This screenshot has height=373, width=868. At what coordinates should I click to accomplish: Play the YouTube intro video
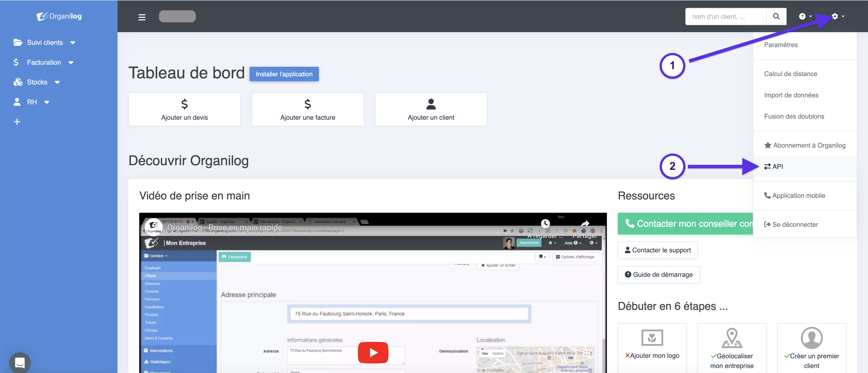point(373,352)
